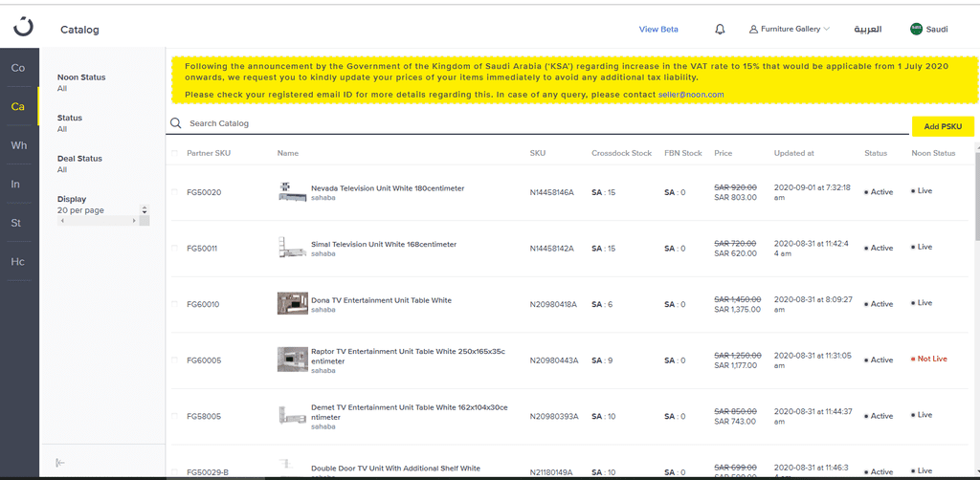Open the Co sidebar item

point(18,68)
